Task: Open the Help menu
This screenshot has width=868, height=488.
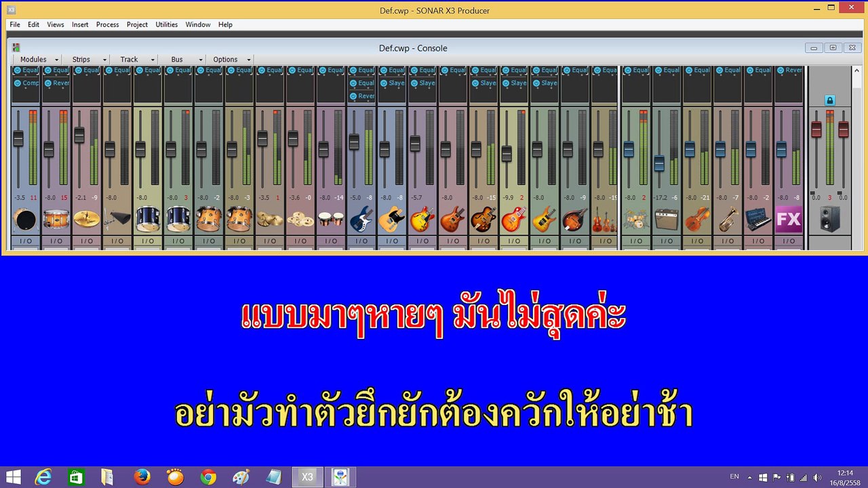Action: tap(225, 24)
